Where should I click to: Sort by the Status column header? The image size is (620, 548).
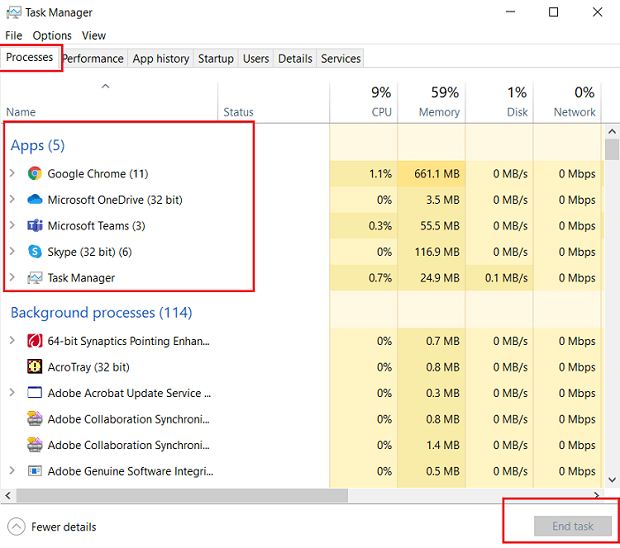273,101
